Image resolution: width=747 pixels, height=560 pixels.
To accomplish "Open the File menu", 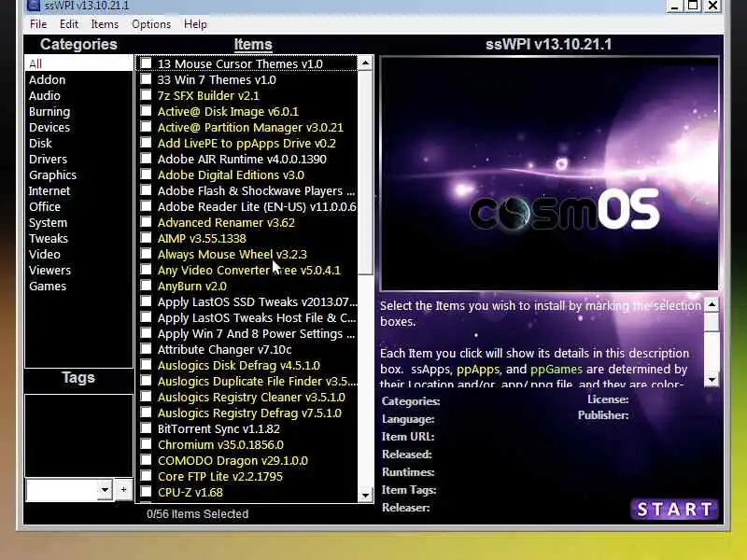I will point(38,24).
